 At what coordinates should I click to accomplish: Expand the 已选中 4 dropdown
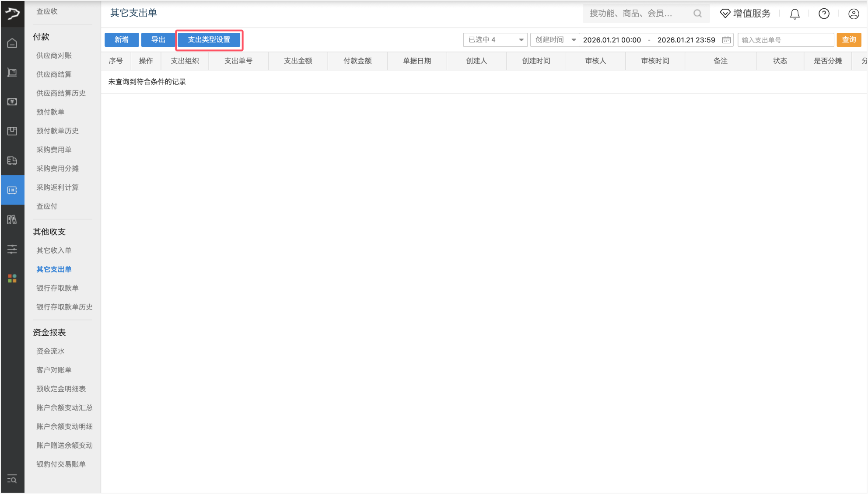click(495, 40)
